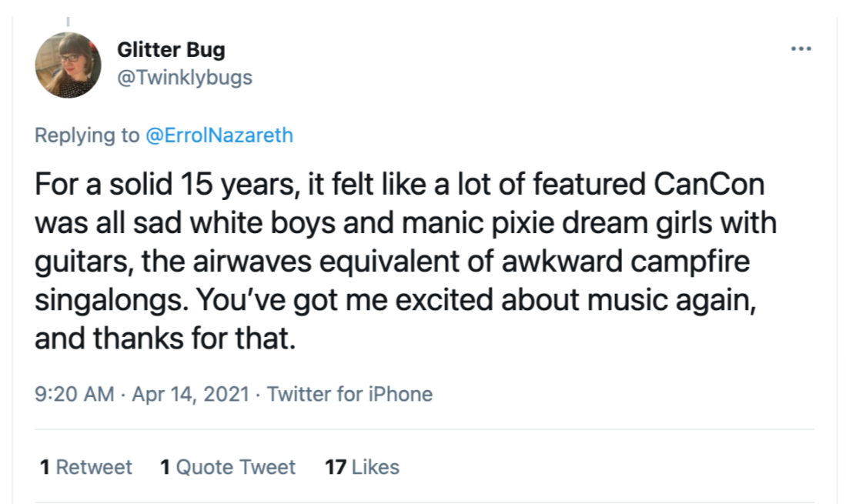The width and height of the screenshot is (846, 504).
Task: Click the thread connector line above avatar
Action: pos(68,21)
